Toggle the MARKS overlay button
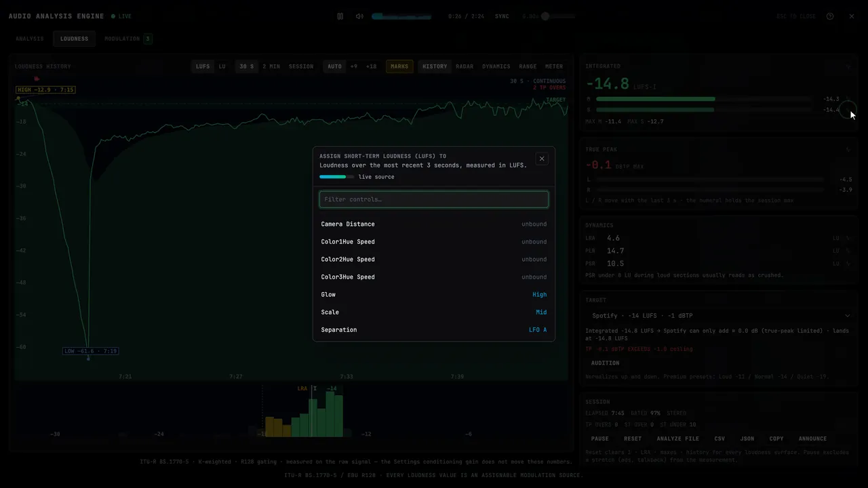This screenshot has width=868, height=488. pyautogui.click(x=399, y=66)
